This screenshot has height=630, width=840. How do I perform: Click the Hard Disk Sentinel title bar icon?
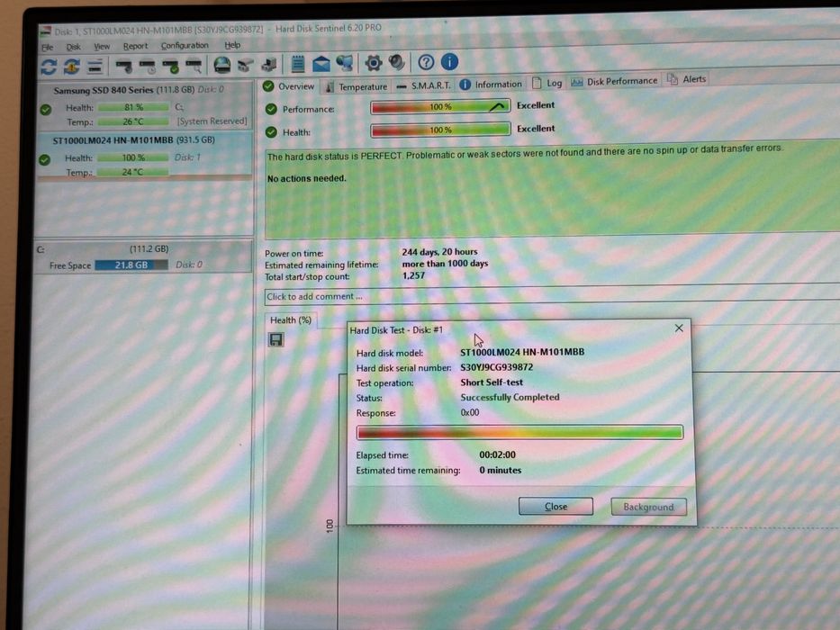46,31
